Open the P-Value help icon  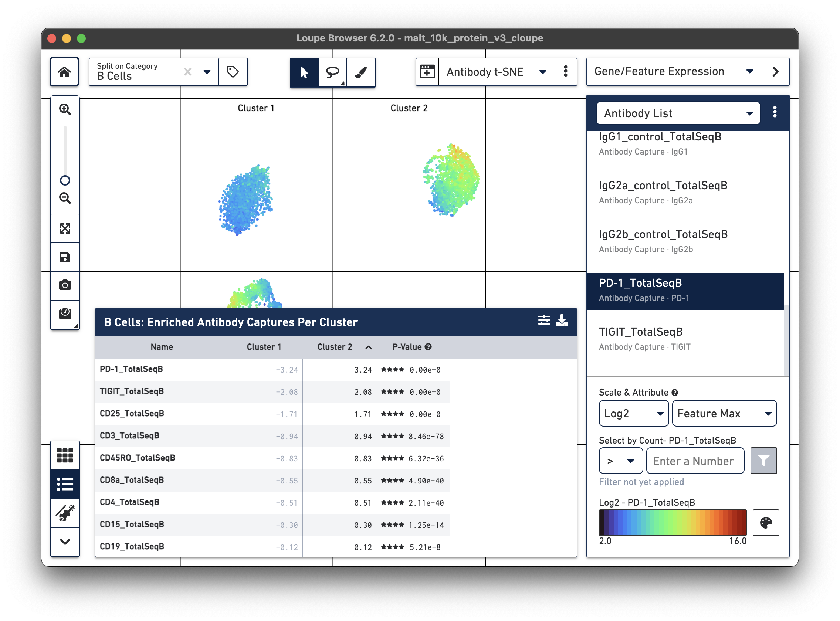[x=428, y=347]
